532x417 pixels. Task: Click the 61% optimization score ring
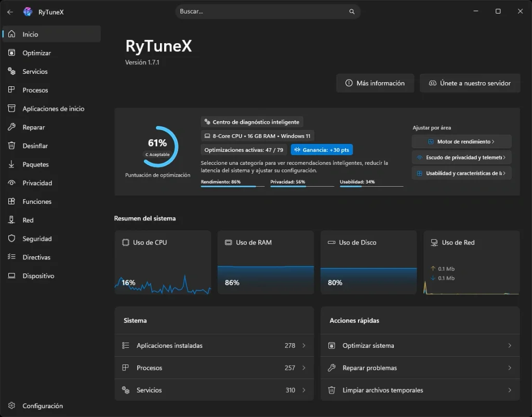[158, 147]
